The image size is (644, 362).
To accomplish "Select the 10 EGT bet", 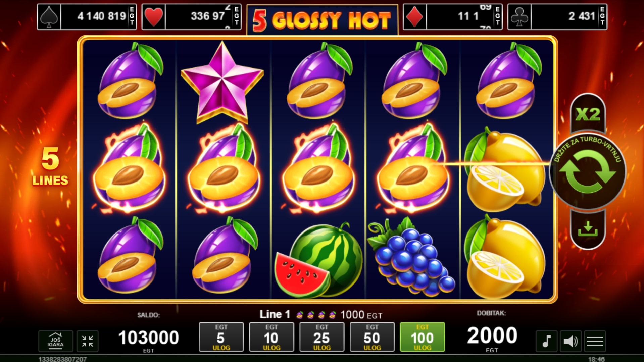I will click(271, 337).
